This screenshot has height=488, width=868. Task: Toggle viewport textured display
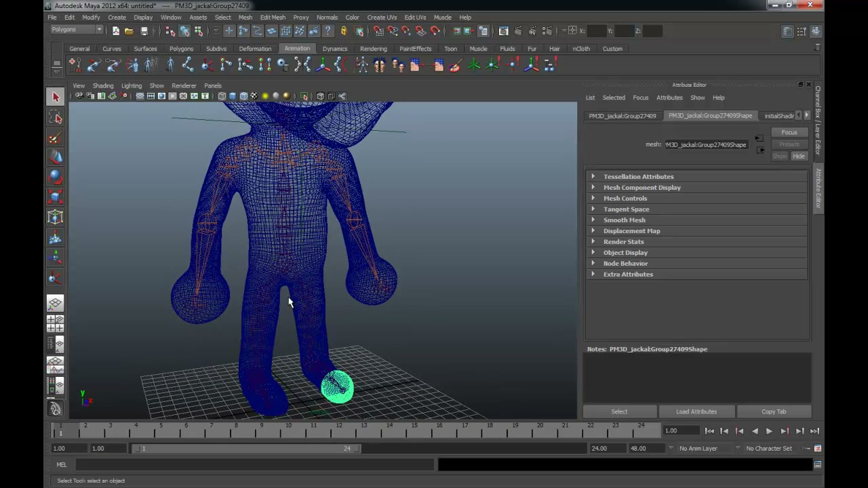pyautogui.click(x=254, y=96)
